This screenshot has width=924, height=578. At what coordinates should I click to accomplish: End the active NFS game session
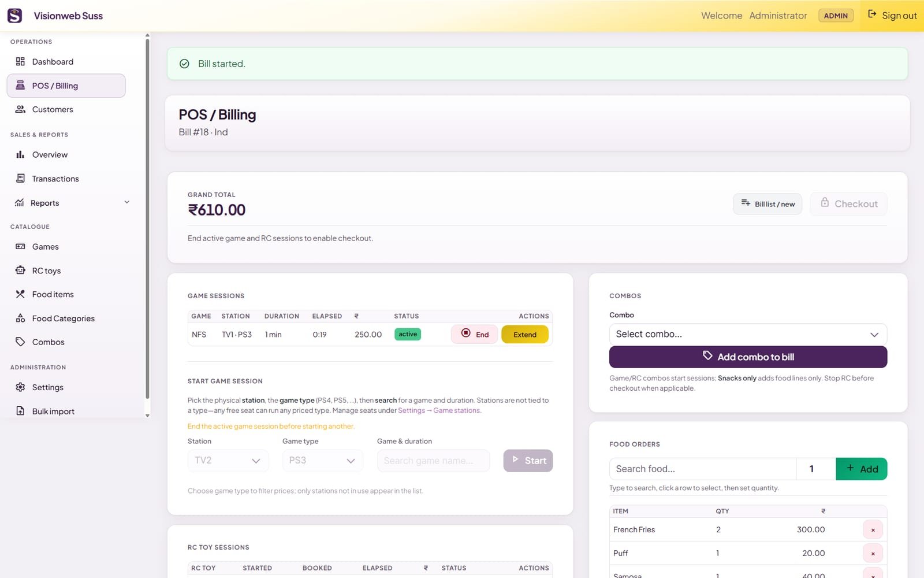tap(475, 334)
